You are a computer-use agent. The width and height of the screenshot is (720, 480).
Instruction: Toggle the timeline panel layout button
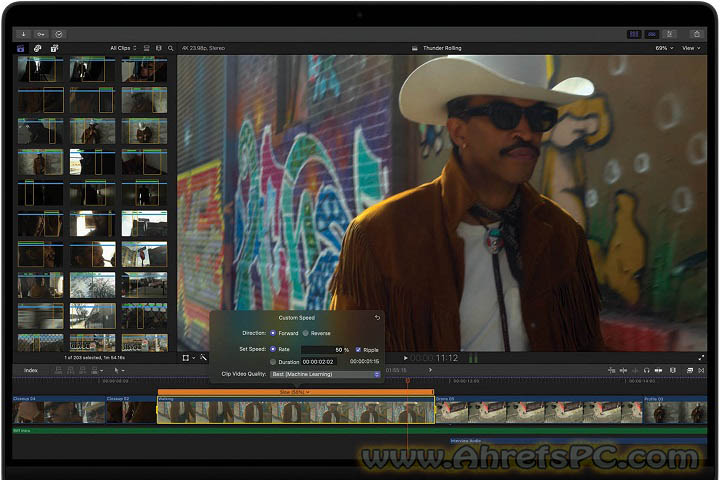coord(652,34)
